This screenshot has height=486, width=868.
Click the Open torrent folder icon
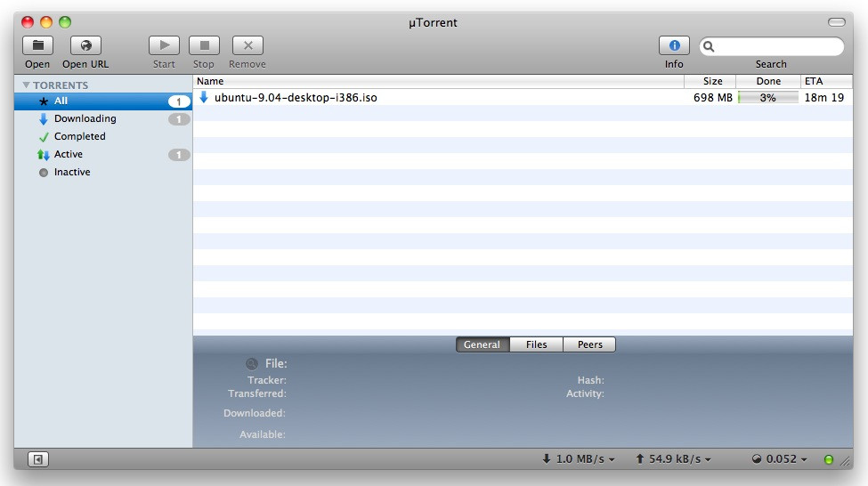click(x=37, y=45)
